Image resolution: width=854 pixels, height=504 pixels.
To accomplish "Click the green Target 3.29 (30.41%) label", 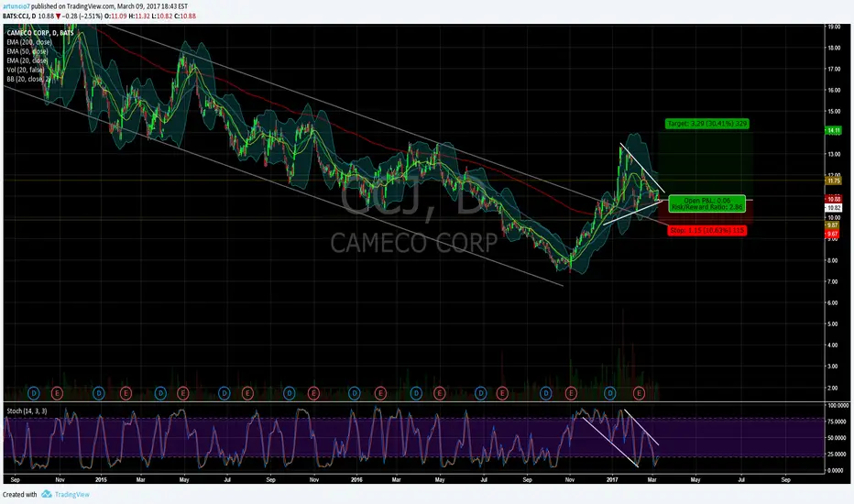I will click(x=707, y=124).
